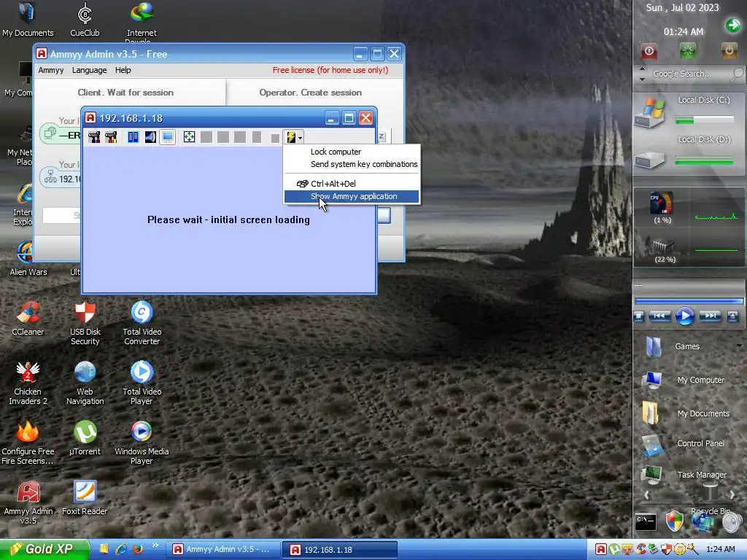Open Configure Free Fire Screensaver icon

pos(28,443)
